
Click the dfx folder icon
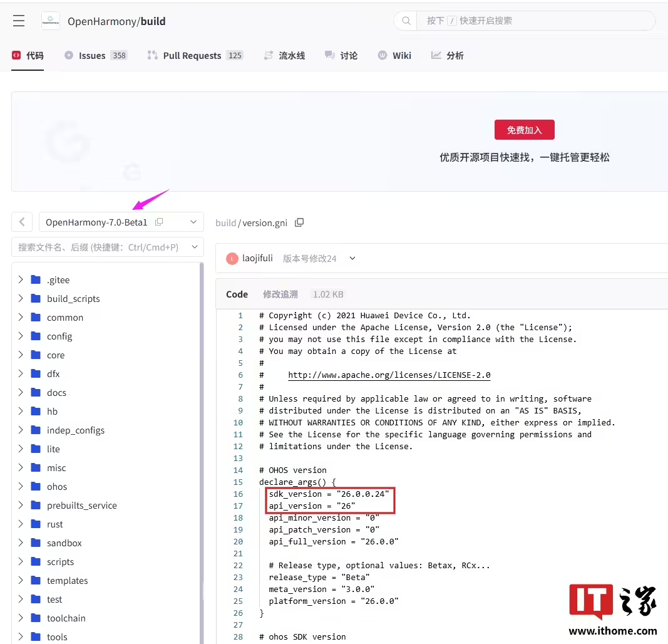[36, 374]
